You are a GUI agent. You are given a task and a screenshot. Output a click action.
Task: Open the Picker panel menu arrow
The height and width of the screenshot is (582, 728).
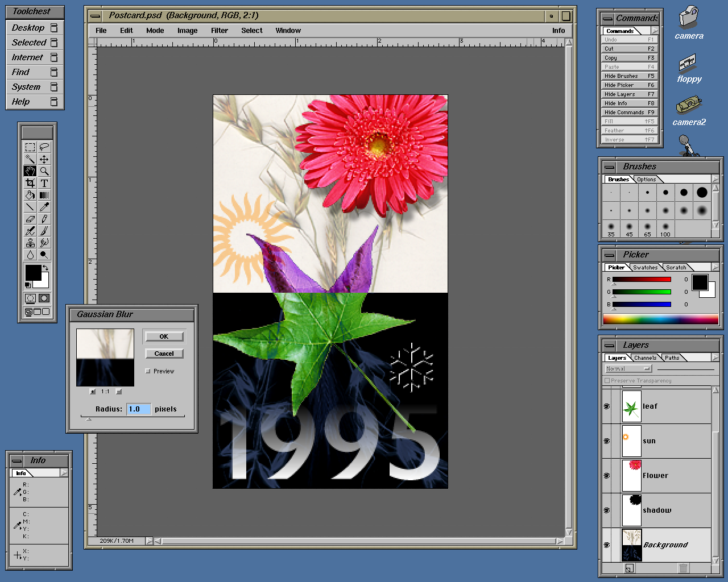[x=715, y=267]
